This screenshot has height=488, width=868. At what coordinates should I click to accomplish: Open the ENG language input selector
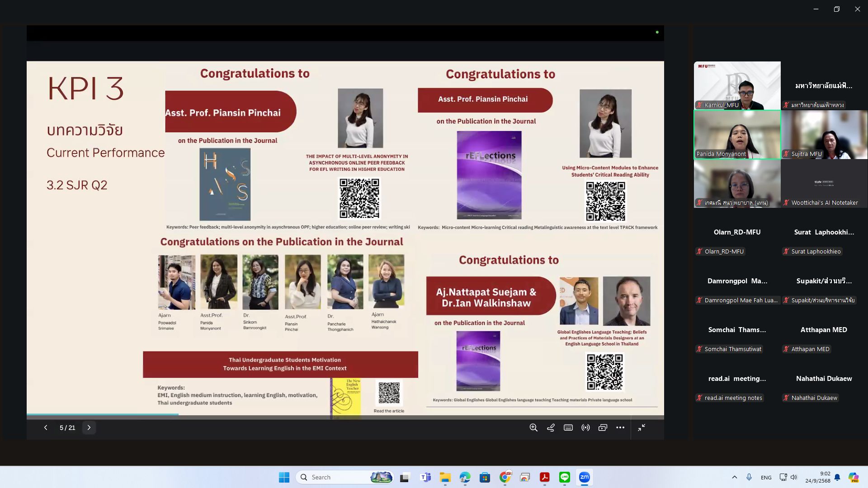(766, 477)
